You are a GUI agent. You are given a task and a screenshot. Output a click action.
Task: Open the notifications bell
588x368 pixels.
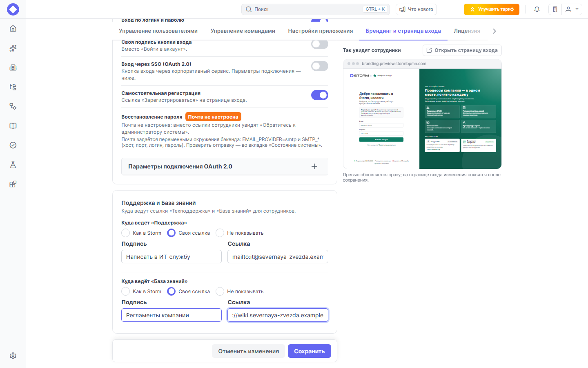537,9
